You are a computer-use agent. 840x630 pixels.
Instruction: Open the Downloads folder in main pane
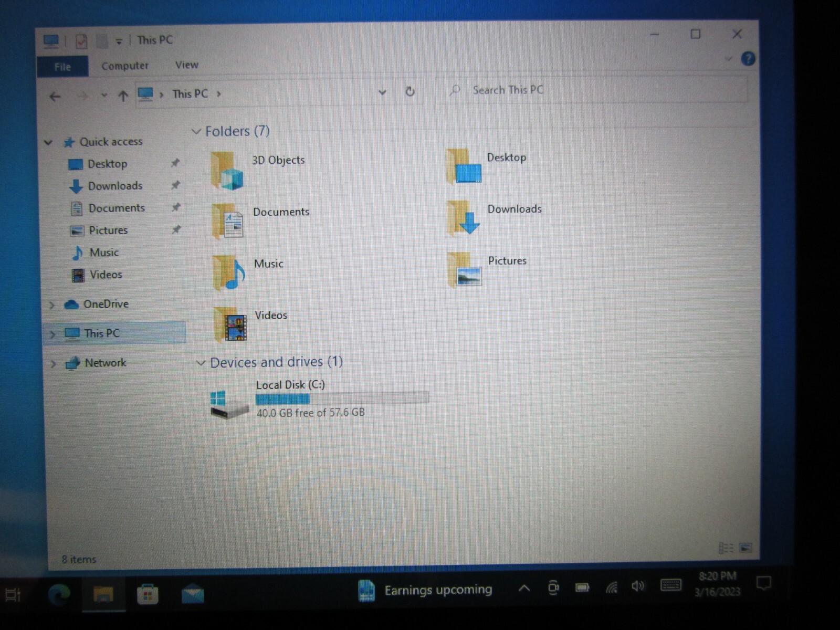(464, 218)
